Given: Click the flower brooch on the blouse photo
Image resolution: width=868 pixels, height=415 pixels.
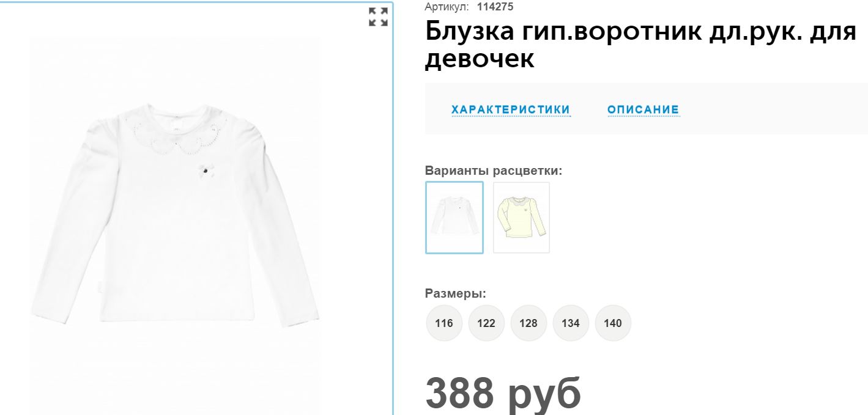Looking at the screenshot, I should pos(204,171).
